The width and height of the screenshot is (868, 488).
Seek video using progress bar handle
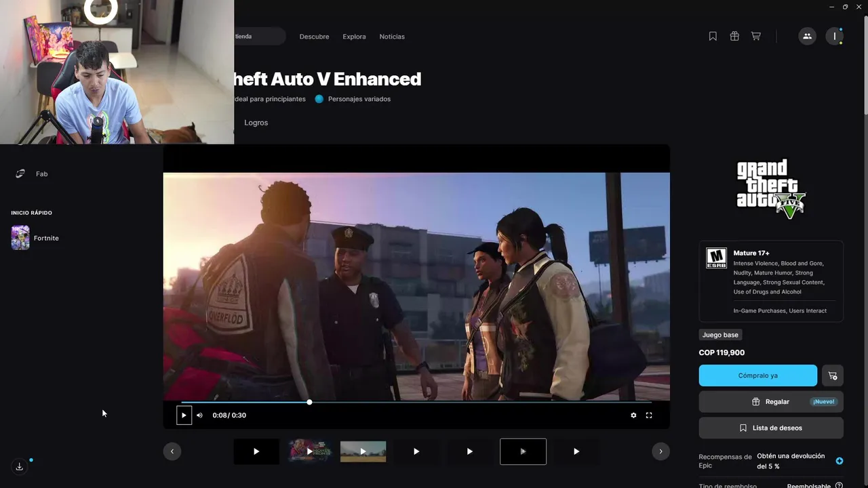[x=309, y=403]
